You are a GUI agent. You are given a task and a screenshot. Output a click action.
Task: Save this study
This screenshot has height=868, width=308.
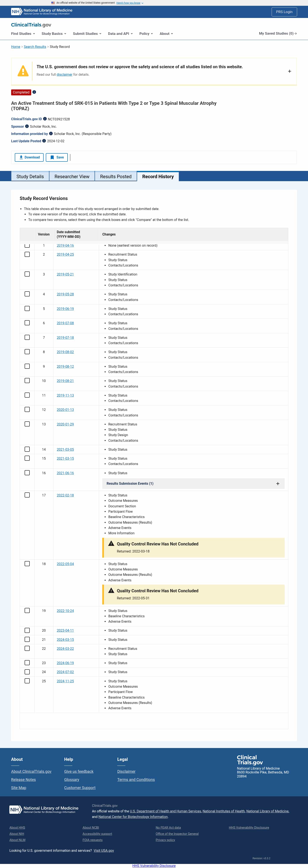point(57,157)
